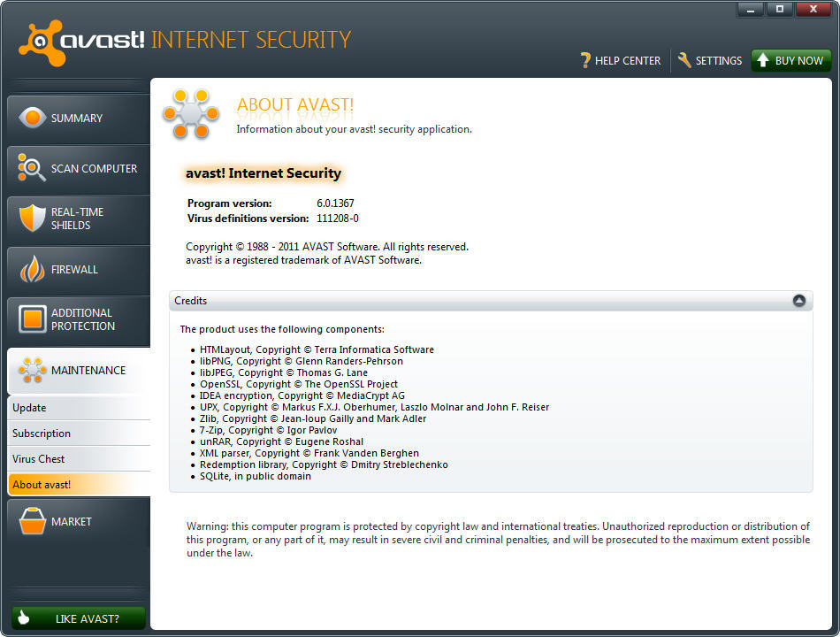Click the Program version: label
The image size is (840, 637).
pyautogui.click(x=229, y=203)
